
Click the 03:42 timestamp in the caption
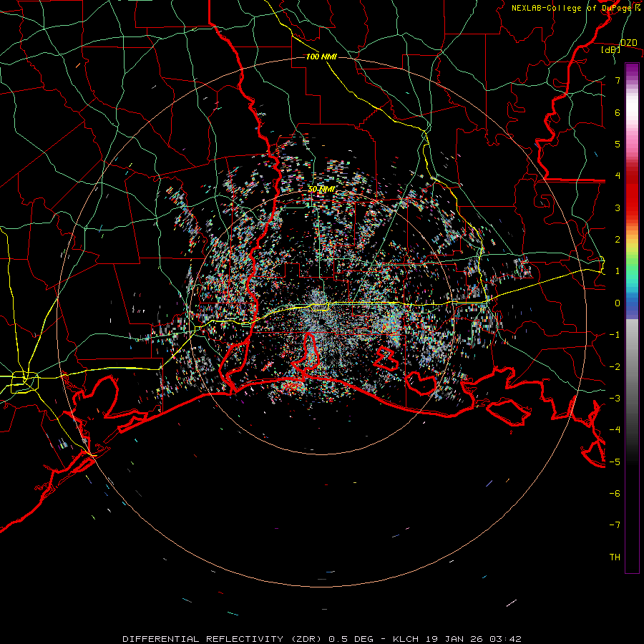(505, 639)
